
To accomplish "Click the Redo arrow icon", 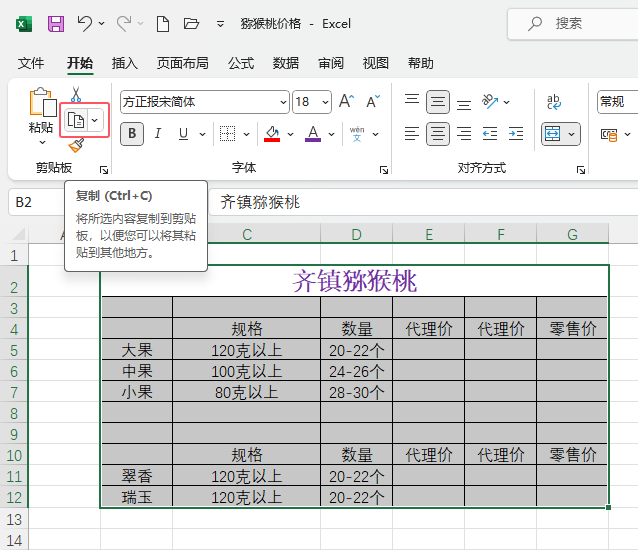I will click(124, 24).
